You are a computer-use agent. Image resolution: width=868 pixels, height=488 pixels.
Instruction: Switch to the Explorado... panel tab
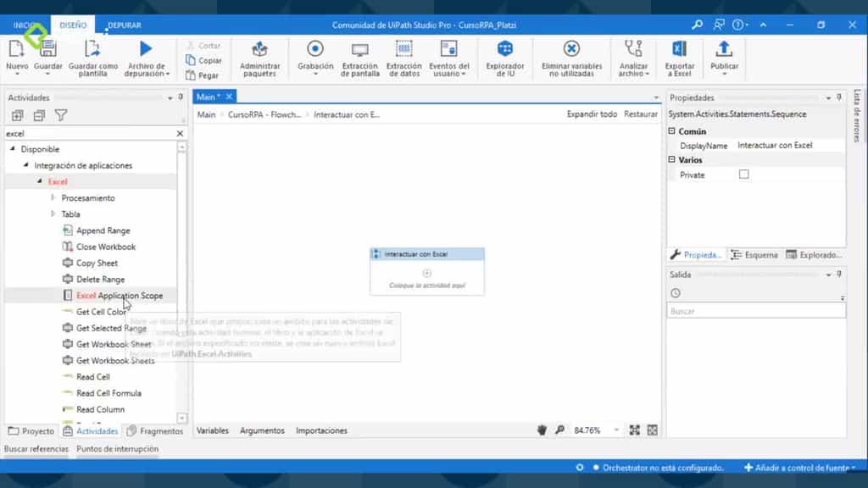click(x=814, y=254)
